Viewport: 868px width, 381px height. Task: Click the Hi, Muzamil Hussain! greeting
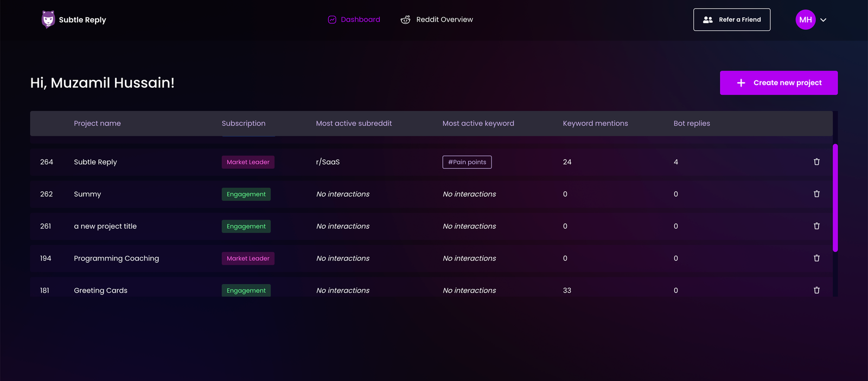[x=103, y=83]
